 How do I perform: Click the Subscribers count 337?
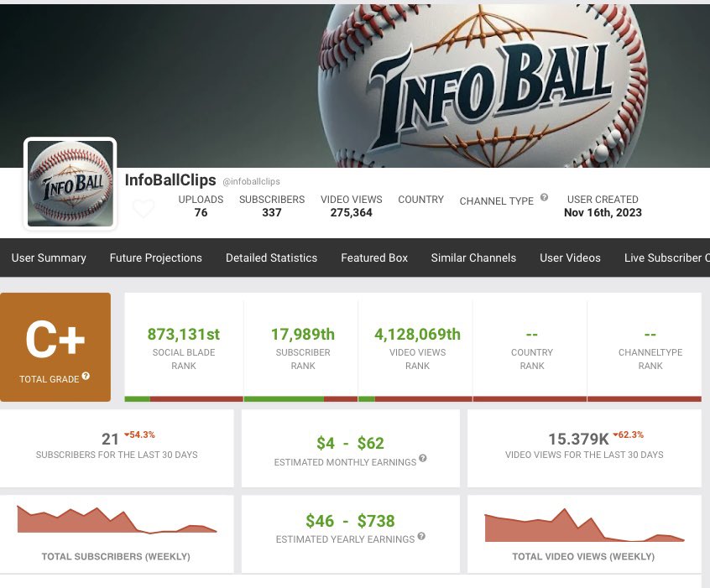point(272,212)
